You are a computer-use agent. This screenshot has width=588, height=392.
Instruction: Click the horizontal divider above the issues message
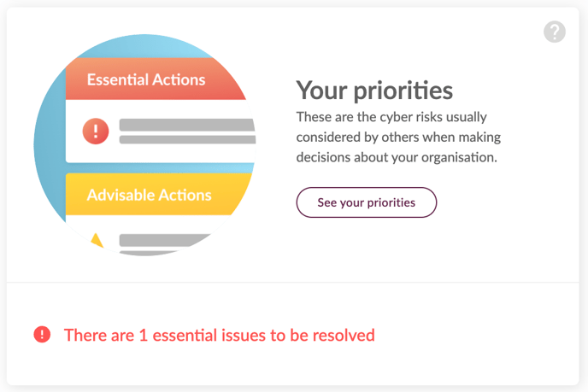click(x=293, y=282)
